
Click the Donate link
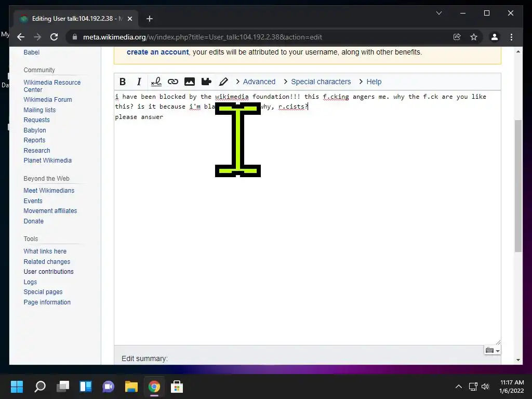[33, 221]
